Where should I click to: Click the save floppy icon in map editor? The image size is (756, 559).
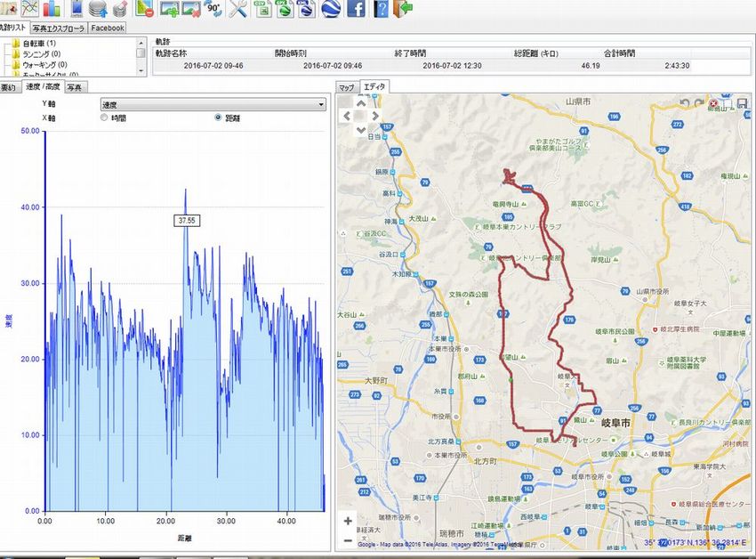click(x=742, y=103)
